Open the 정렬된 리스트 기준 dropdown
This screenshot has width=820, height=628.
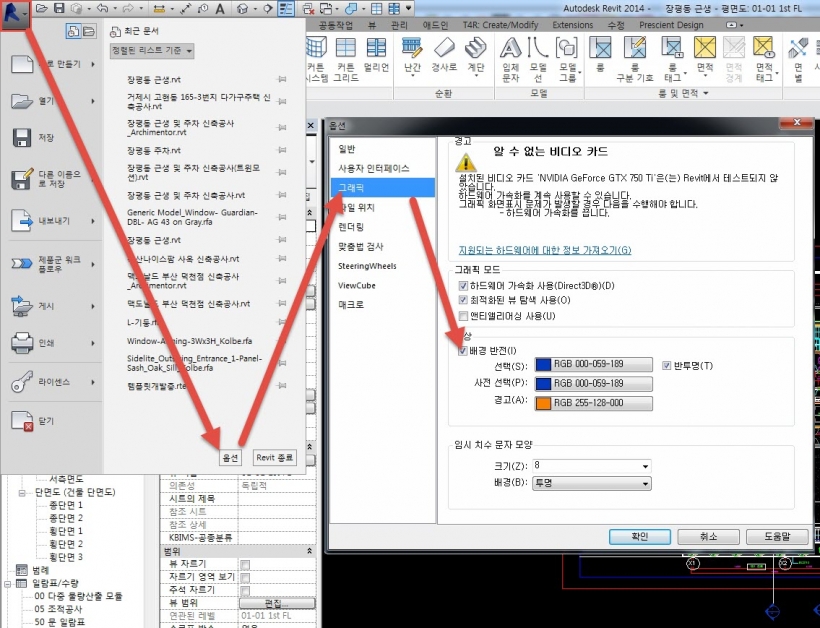click(x=152, y=50)
